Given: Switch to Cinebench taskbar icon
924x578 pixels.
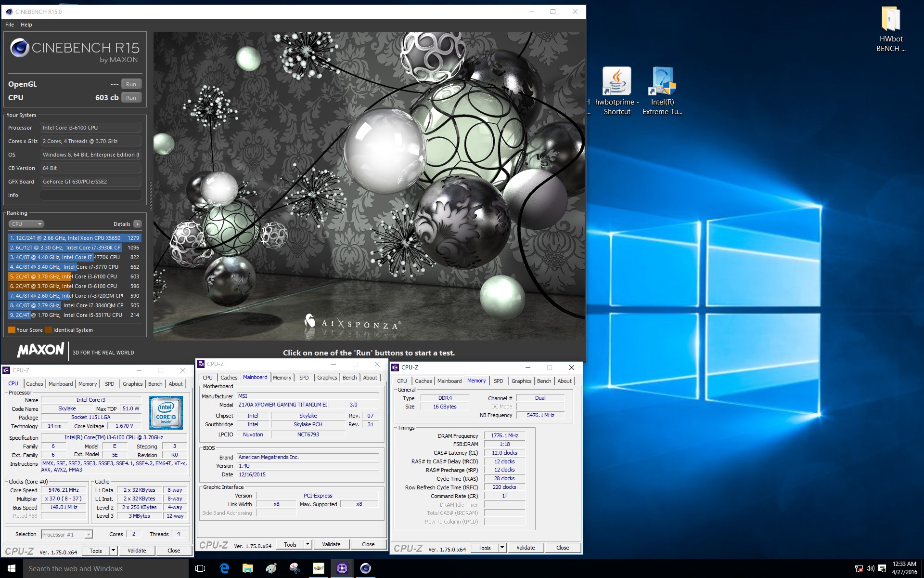Looking at the screenshot, I should point(365,568).
